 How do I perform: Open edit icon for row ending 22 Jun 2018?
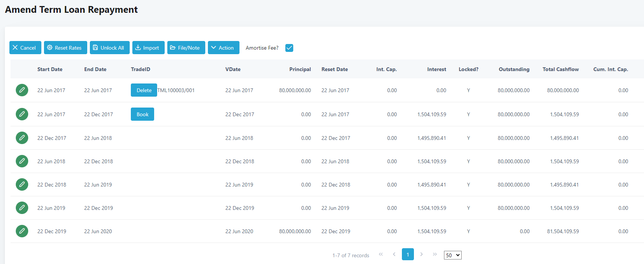point(22,138)
